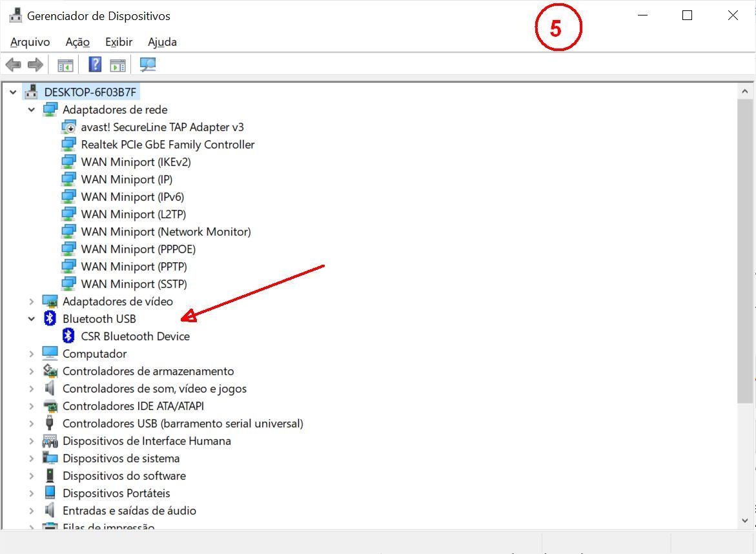Expand Controladores IDE ATA/ATAPI category
Image resolution: width=756 pixels, height=554 pixels.
pos(32,406)
